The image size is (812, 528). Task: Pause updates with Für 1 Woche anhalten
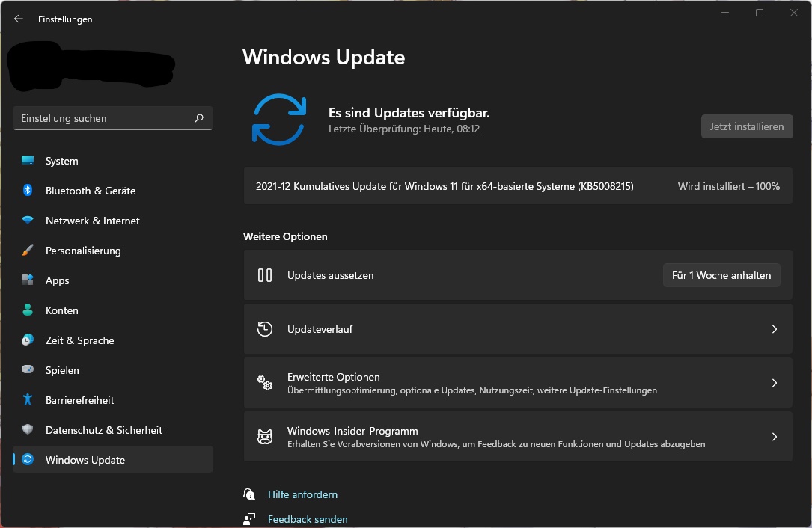click(x=721, y=275)
